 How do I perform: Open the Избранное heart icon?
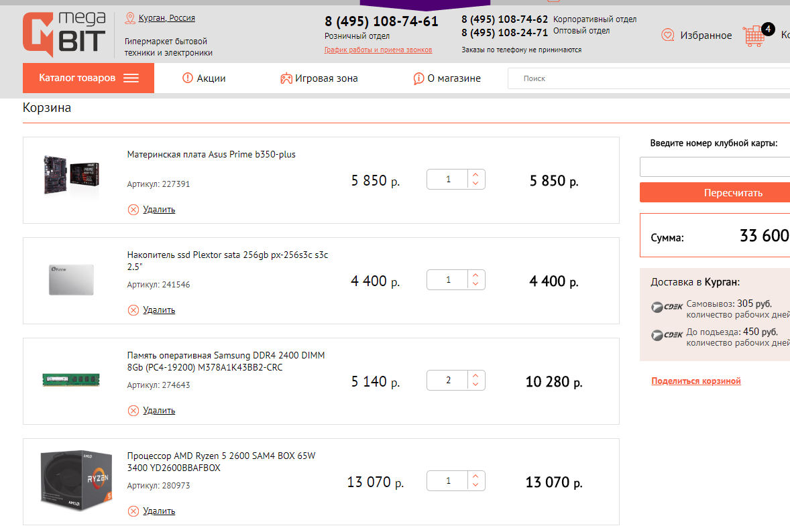pos(667,36)
